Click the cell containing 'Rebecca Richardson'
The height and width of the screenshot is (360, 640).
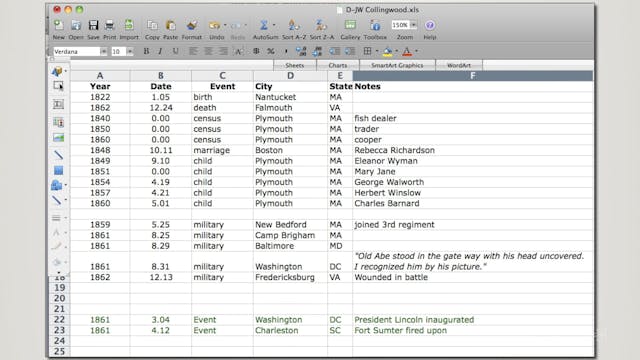tap(473, 150)
